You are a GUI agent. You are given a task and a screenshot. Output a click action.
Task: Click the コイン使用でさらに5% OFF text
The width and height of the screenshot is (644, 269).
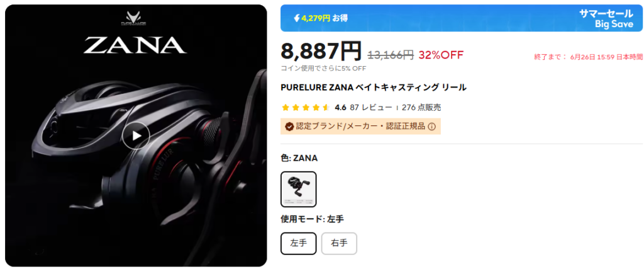pyautogui.click(x=323, y=68)
